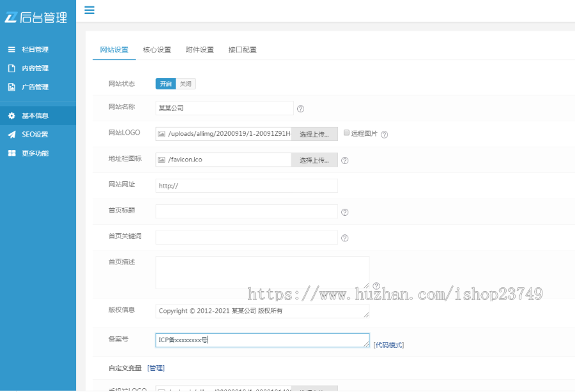Click the 基本信息 gear icon in sidebar

(11, 116)
